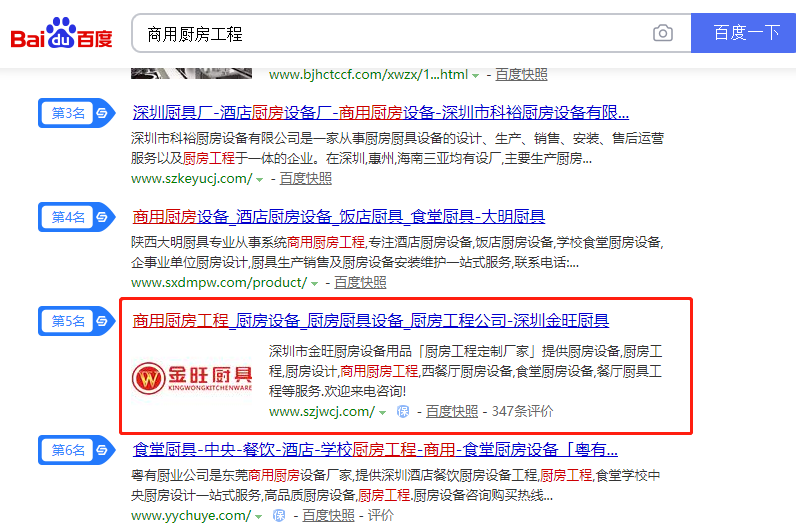Screen dimensions: 796x528
Task: Click the 第3名 rank badge
Action: (77, 113)
